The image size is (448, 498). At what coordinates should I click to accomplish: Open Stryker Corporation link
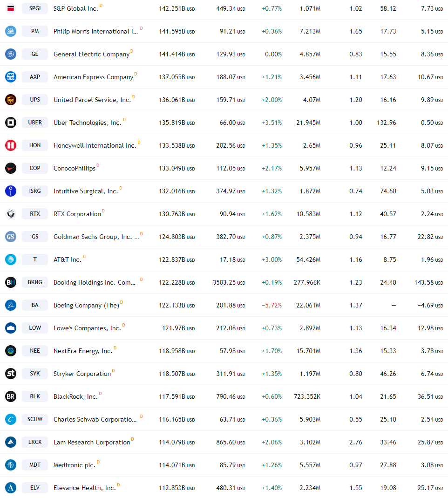(x=82, y=374)
